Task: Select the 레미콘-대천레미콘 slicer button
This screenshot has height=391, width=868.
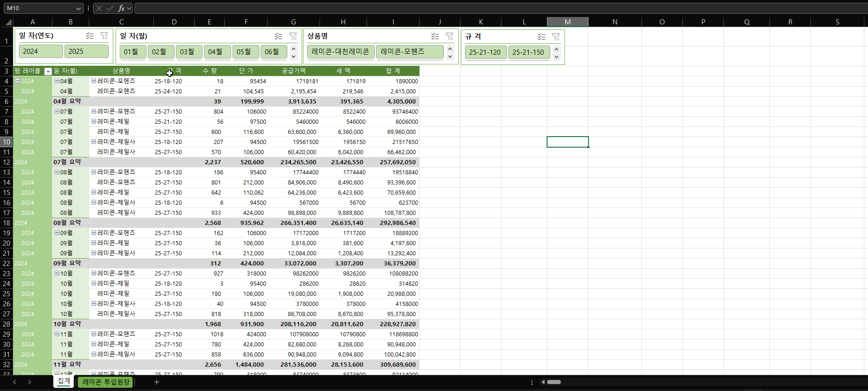Action: click(340, 52)
